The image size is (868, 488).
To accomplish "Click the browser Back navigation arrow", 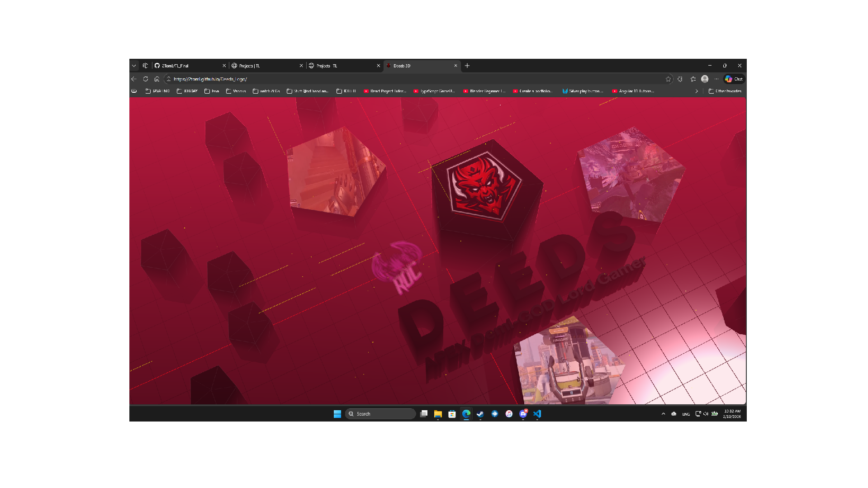I will point(134,79).
